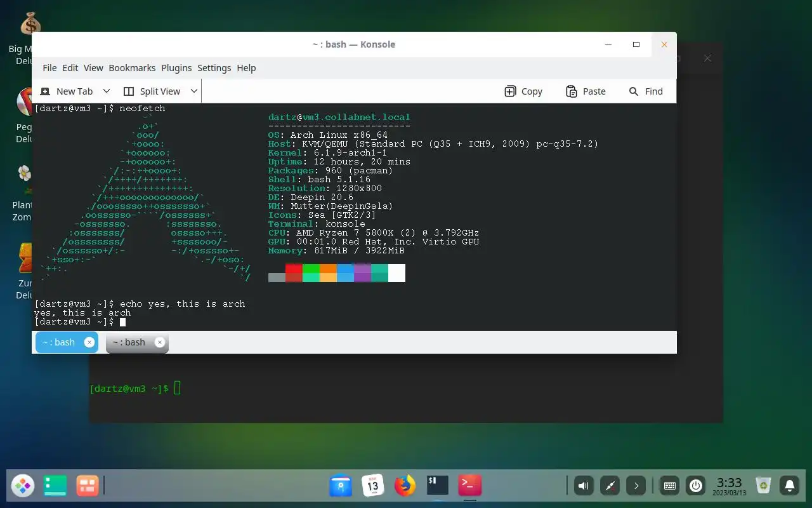The image size is (812, 508).
Task: Open the Bookmarks menu
Action: 132,68
